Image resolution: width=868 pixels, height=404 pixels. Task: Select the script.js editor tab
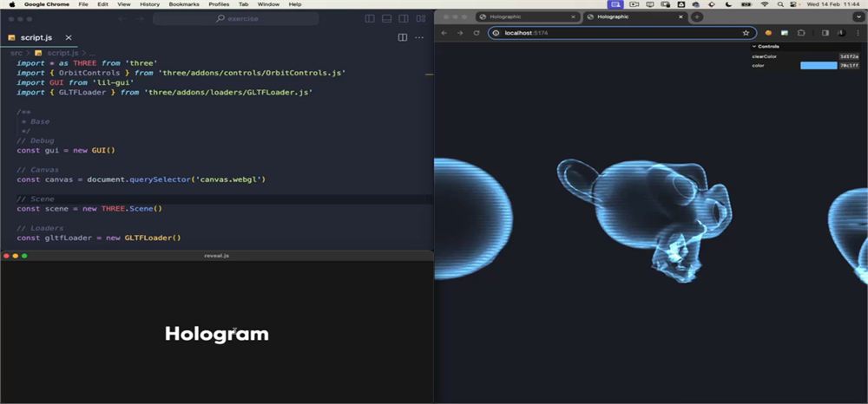(x=39, y=37)
